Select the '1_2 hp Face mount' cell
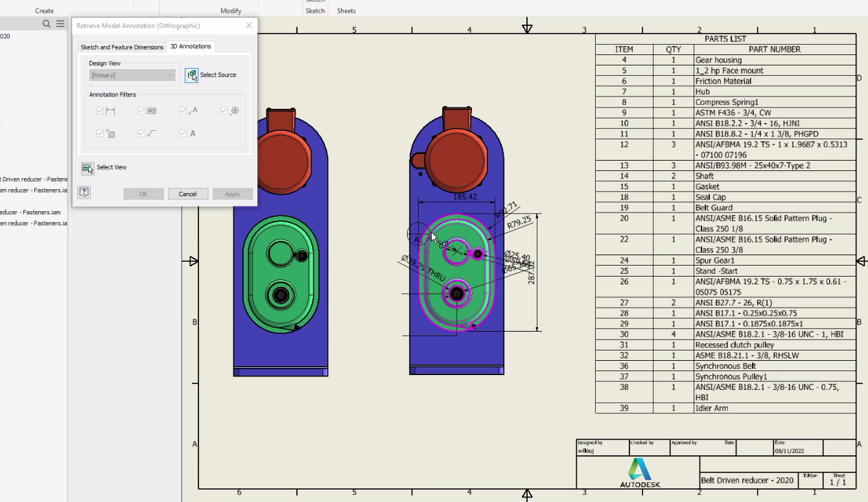This screenshot has width=868, height=502. pos(775,71)
